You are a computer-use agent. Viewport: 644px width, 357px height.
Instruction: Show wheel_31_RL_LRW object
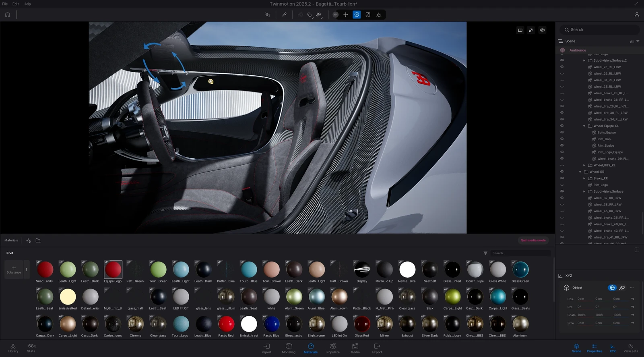[562, 80]
